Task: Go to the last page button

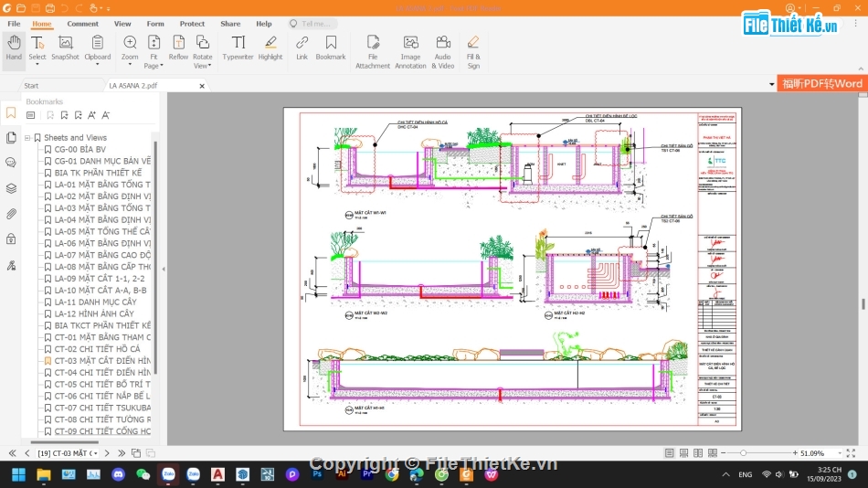Action: [122, 453]
